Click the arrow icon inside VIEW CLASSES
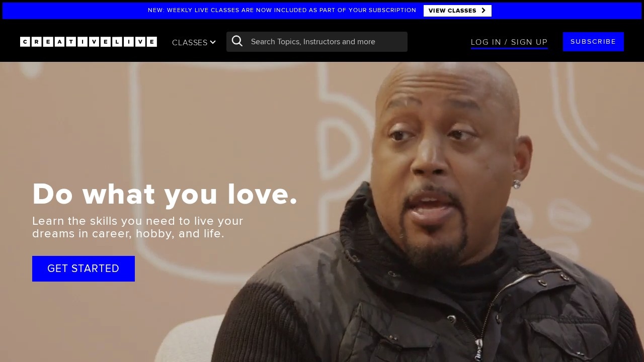The image size is (644, 362). [x=482, y=11]
